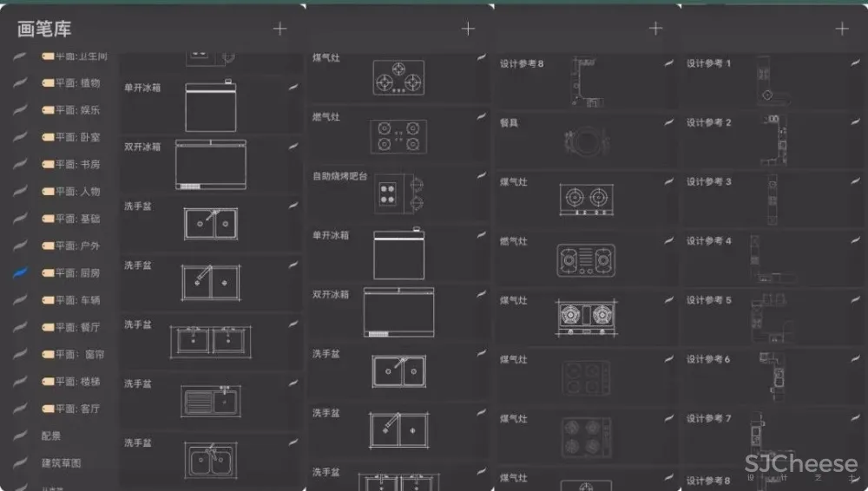Viewport: 868px width, 491px height.
Task: Click the brush stroke icon beside 平面: 车辆
Action: (21, 300)
